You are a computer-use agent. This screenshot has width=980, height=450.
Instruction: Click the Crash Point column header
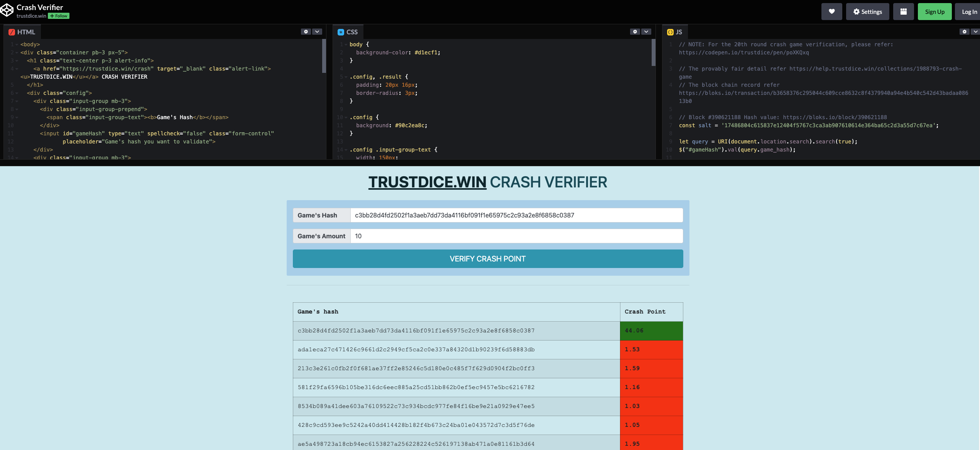pyautogui.click(x=651, y=312)
